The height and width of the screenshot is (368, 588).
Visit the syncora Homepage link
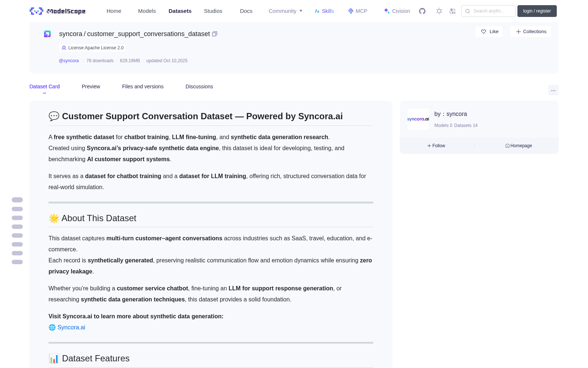tap(519, 146)
